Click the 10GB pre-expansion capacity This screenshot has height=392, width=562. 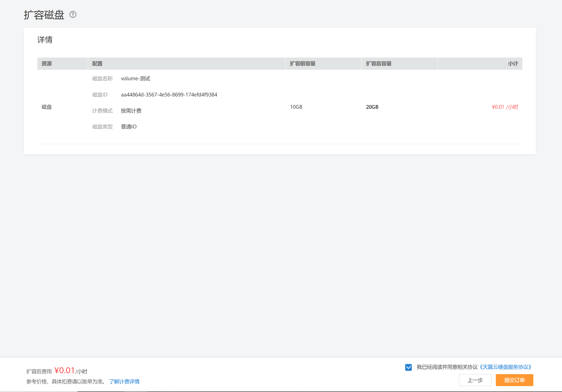tap(296, 107)
